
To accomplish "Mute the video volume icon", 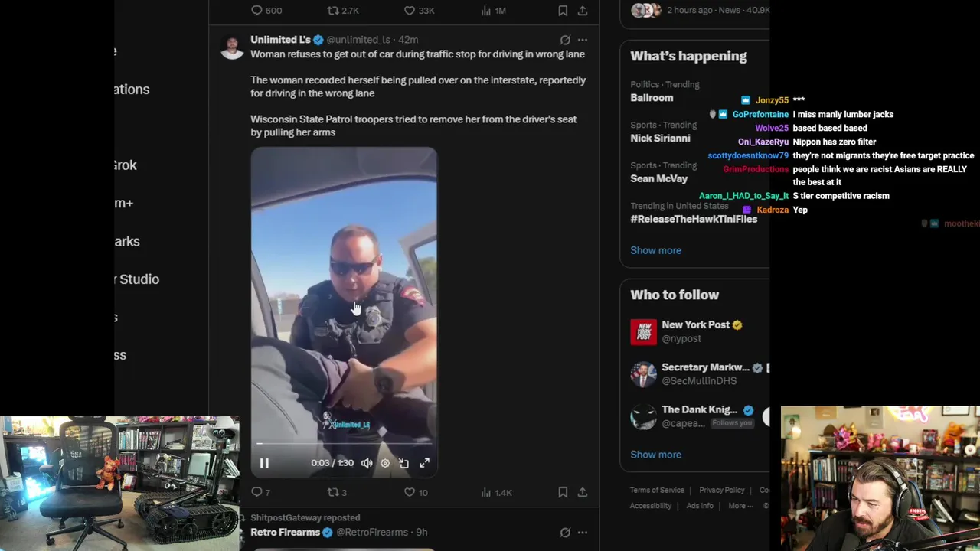I will click(x=367, y=463).
